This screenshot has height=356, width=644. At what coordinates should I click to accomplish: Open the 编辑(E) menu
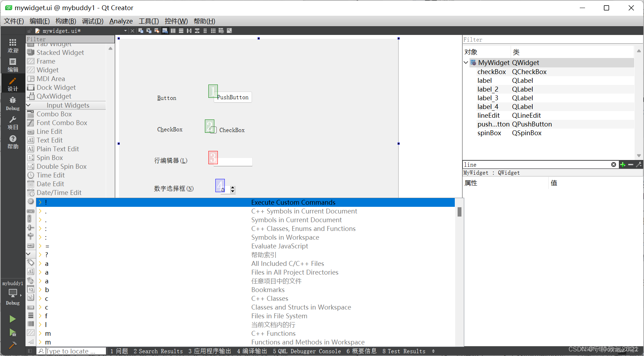40,21
